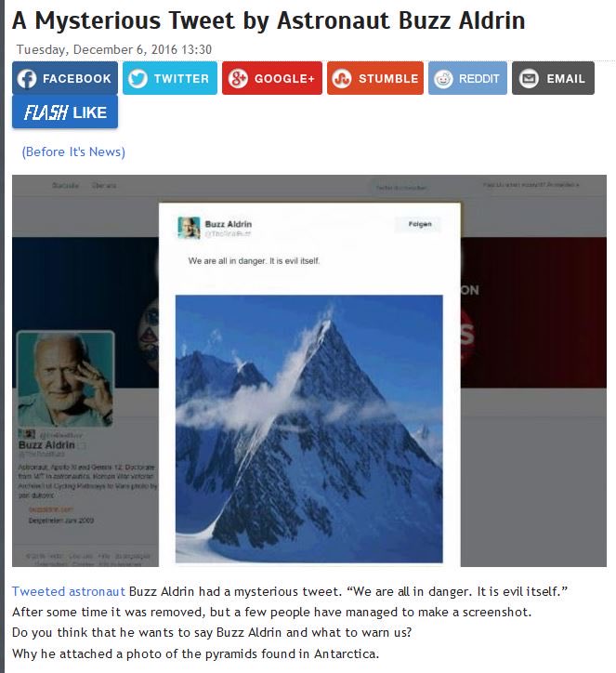The image size is (616, 673).
Task: Open the Tweeted astronaut link
Action: coord(69,591)
